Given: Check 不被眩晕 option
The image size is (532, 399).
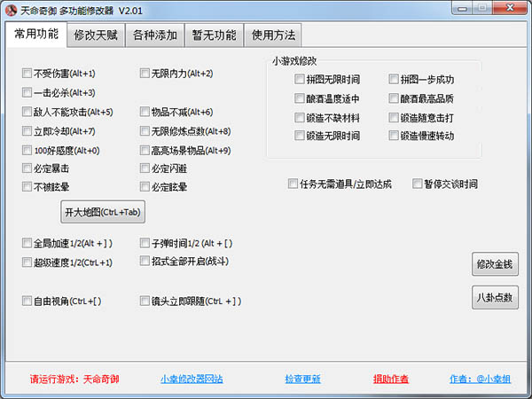Looking at the screenshot, I should click(x=27, y=186).
